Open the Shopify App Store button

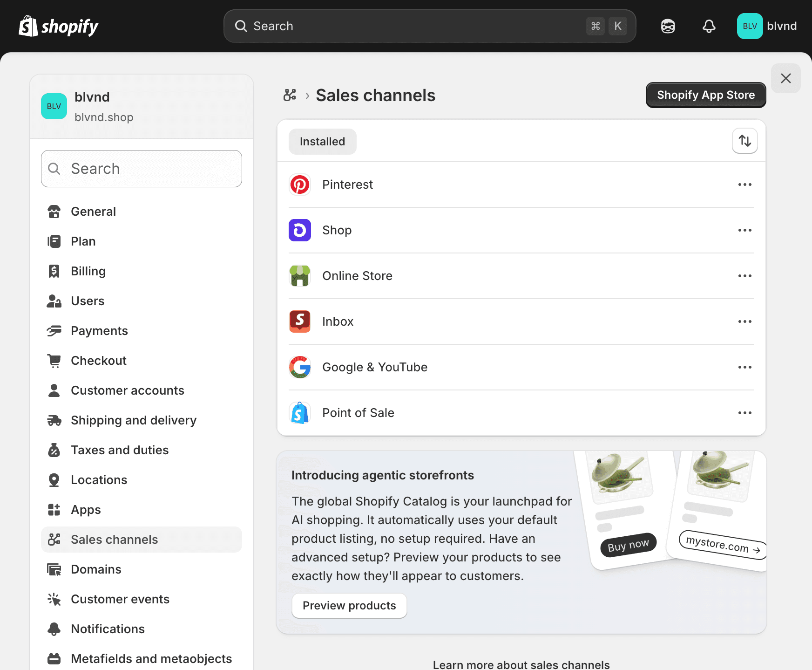(x=706, y=95)
